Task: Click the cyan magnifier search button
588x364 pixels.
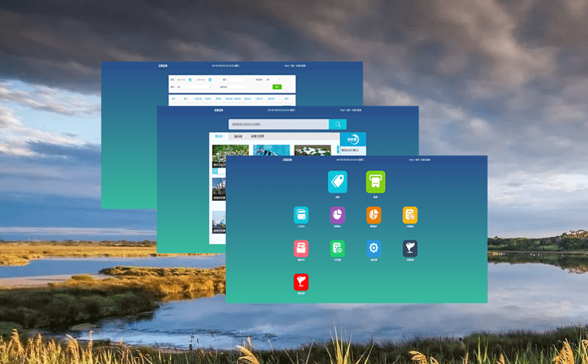Action: coord(337,124)
